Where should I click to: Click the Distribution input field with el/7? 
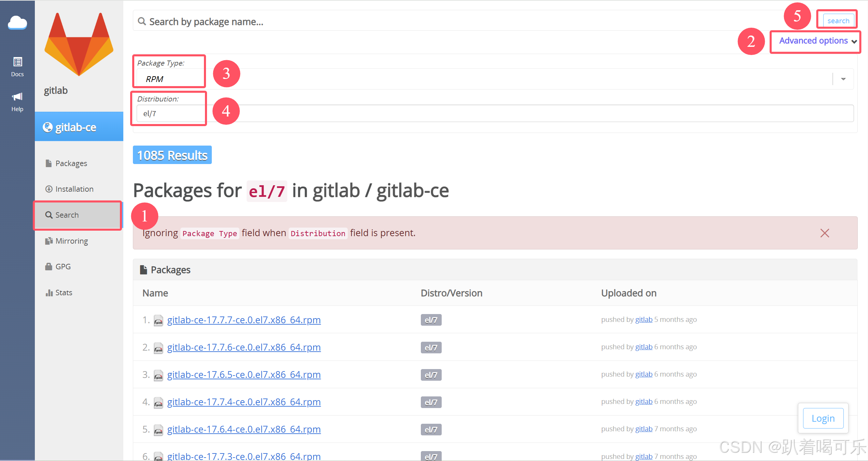pyautogui.click(x=495, y=113)
